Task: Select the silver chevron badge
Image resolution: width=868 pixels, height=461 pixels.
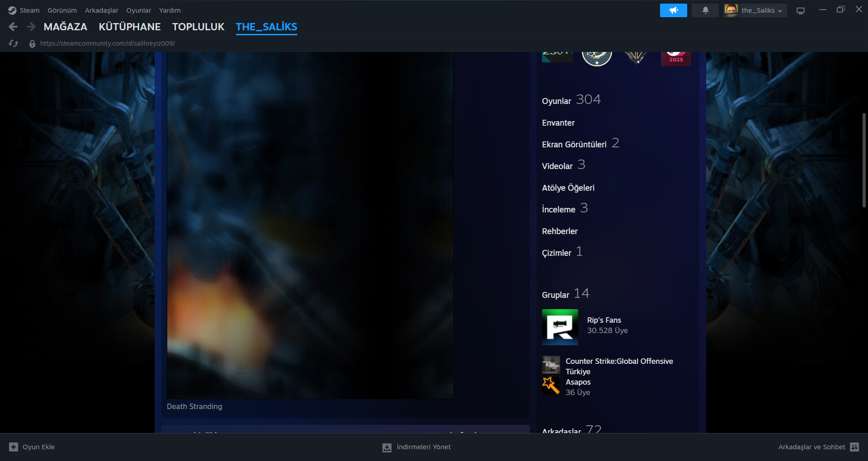Action: point(636,58)
